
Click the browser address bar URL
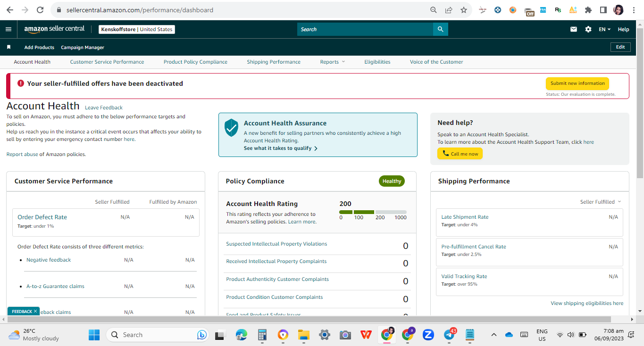139,10
